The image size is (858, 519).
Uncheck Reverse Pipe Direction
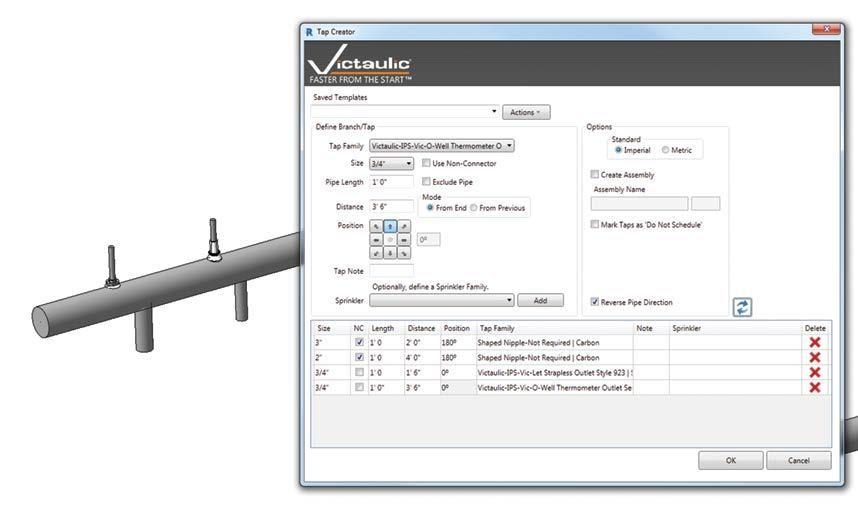(x=594, y=302)
